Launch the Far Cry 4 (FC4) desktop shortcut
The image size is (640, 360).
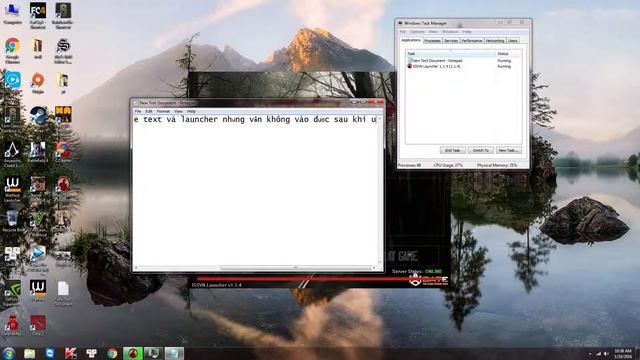[x=38, y=14]
